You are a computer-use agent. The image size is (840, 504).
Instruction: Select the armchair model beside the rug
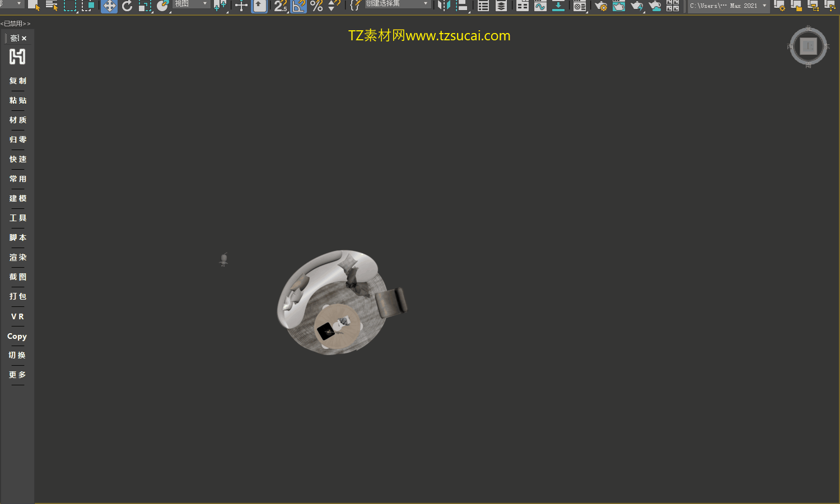click(x=391, y=303)
